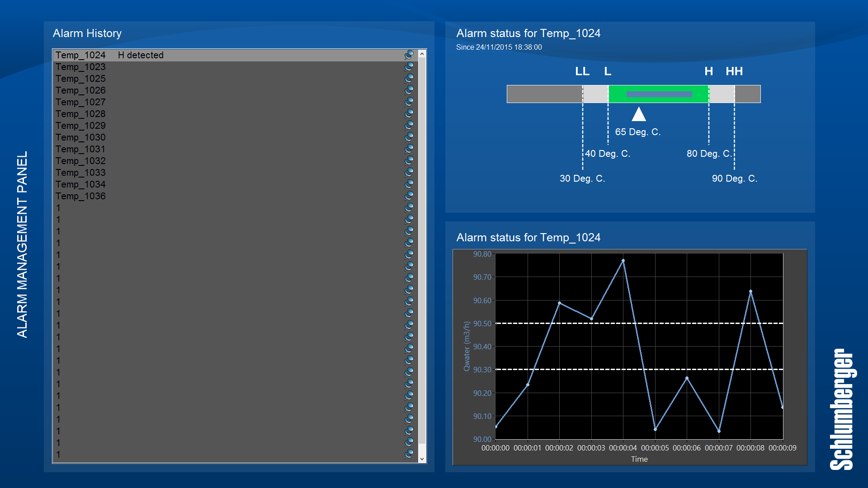Click the 90.80 y-axis label

tap(482, 254)
